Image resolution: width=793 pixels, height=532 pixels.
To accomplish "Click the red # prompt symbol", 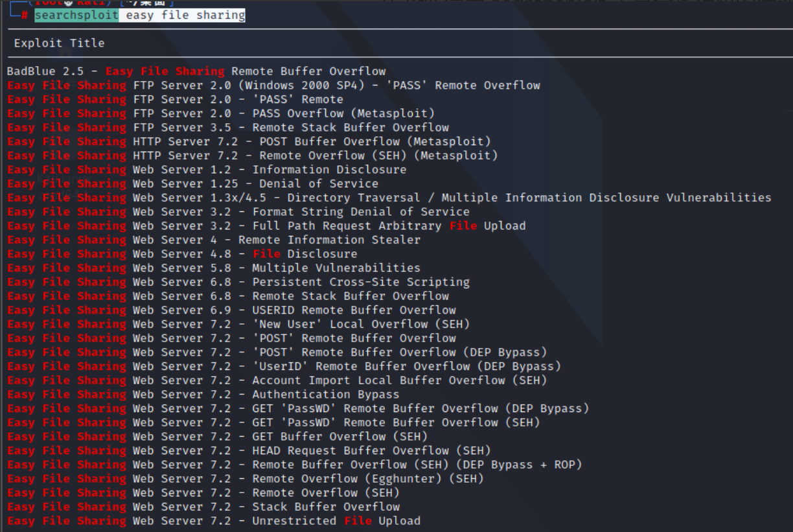I will coord(25,14).
